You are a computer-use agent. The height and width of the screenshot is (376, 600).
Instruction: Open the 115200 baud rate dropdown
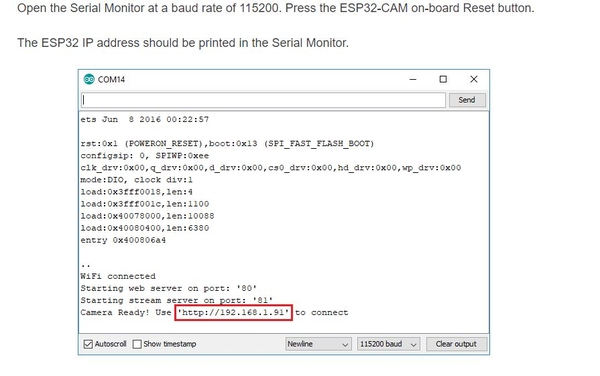coord(388,344)
